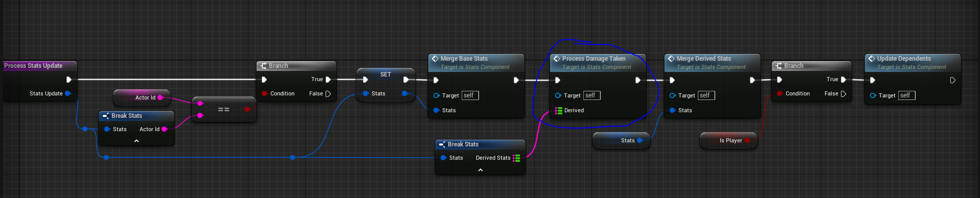Click the Derived array pin on Process Damage Taken
Screen dimensions: 980x198
[559, 110]
